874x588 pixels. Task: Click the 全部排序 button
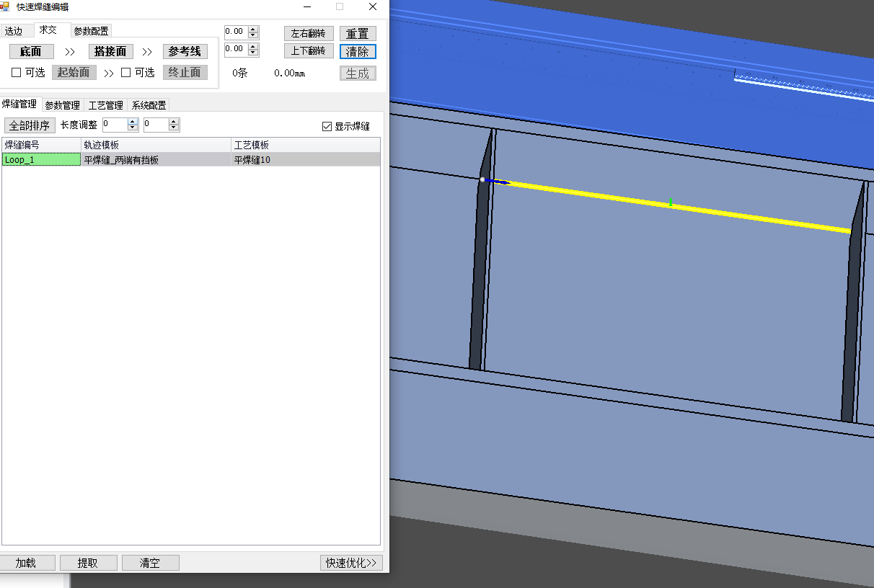29,125
